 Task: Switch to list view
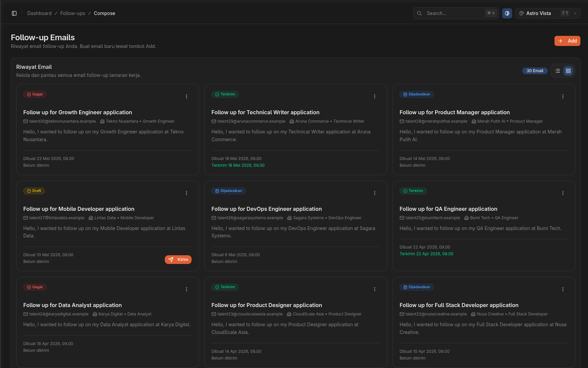(557, 71)
